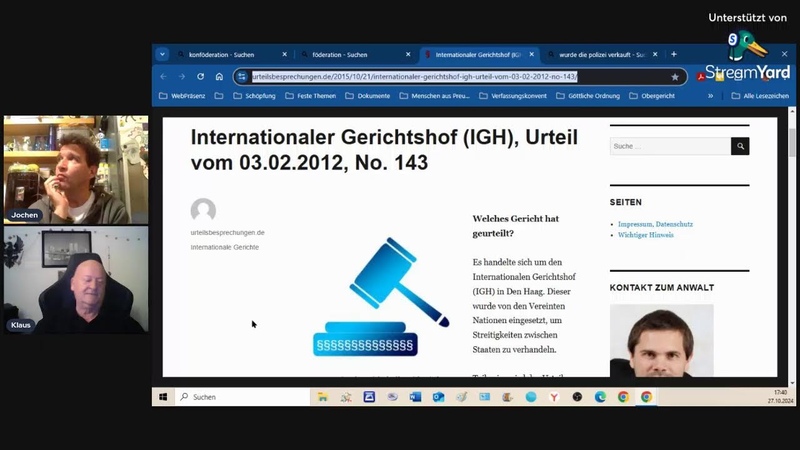This screenshot has width=800, height=450.
Task: Open the browser home page
Action: (219, 77)
